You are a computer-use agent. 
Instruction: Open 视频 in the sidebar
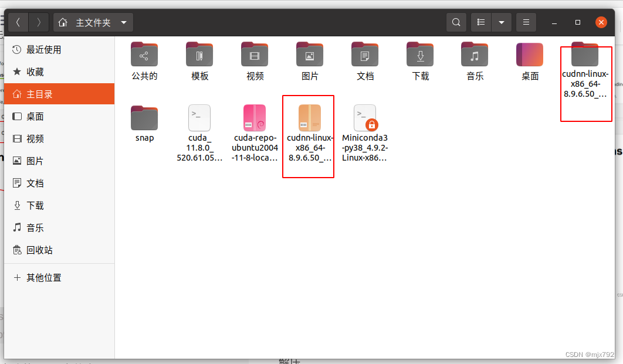coord(60,138)
